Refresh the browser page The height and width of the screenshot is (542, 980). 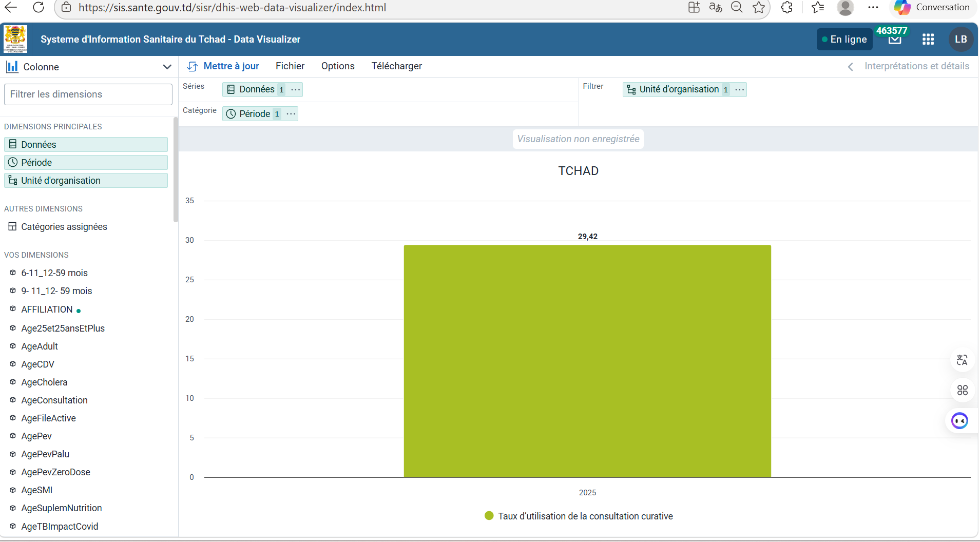(39, 8)
